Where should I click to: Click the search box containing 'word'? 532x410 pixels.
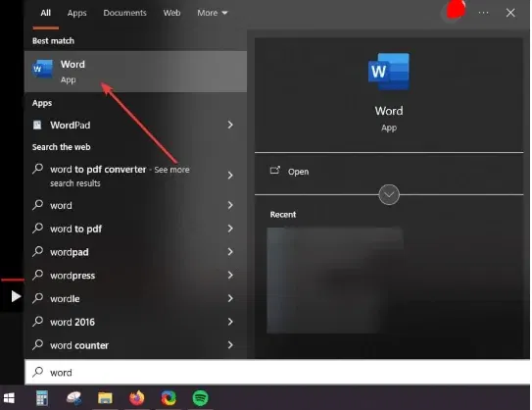click(x=277, y=373)
